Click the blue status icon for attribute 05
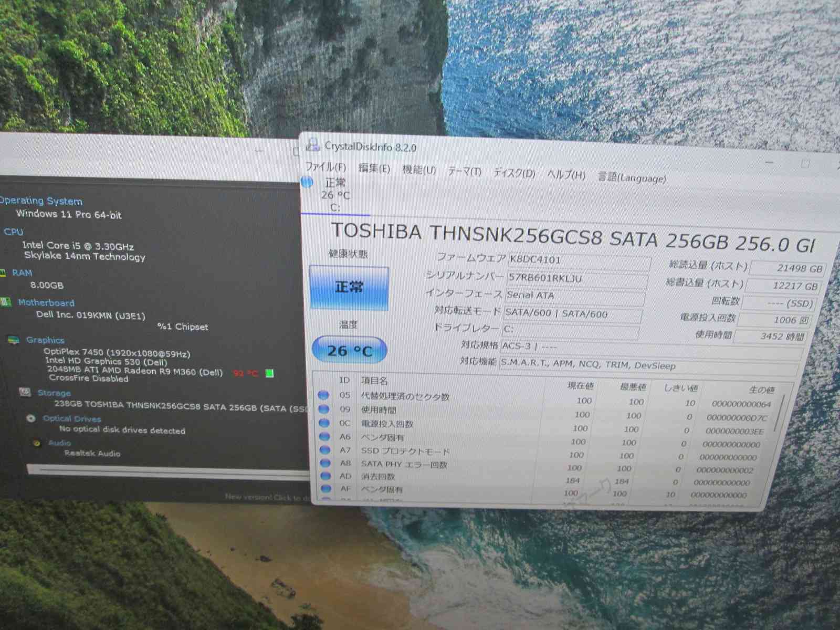The height and width of the screenshot is (630, 840). [x=323, y=395]
